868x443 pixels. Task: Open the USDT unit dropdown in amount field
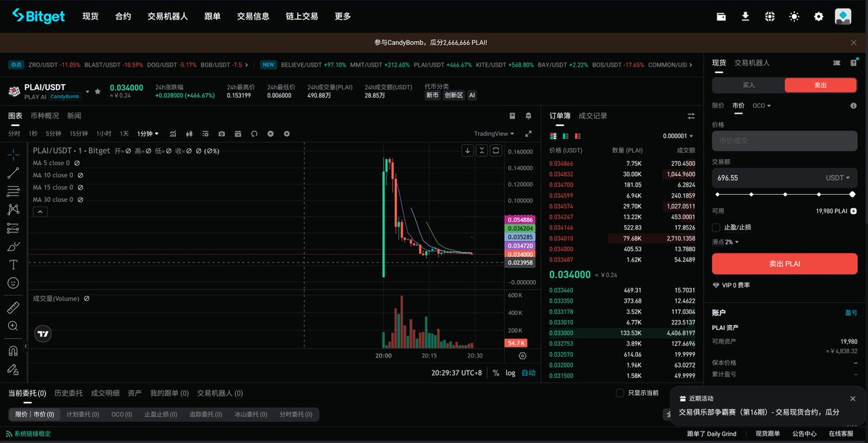[838, 177]
